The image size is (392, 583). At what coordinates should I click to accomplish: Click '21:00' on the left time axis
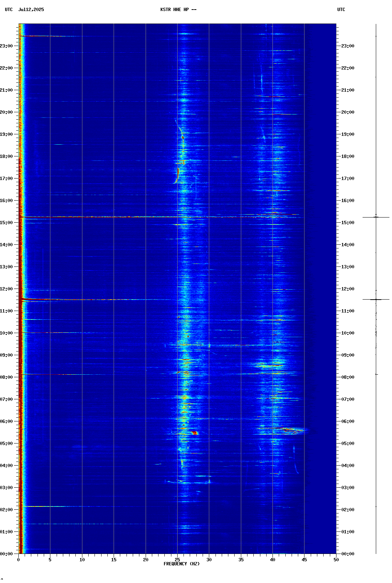click(x=7, y=90)
